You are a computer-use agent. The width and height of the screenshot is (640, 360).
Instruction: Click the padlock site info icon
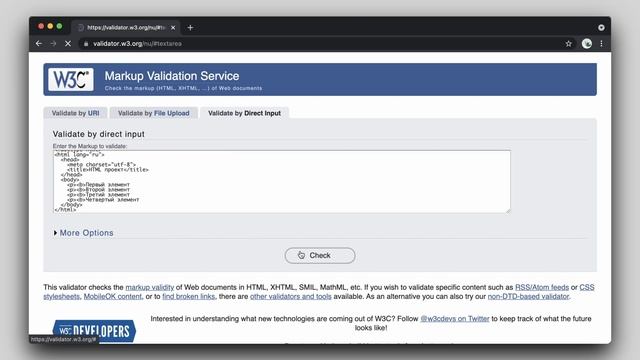[x=86, y=44]
